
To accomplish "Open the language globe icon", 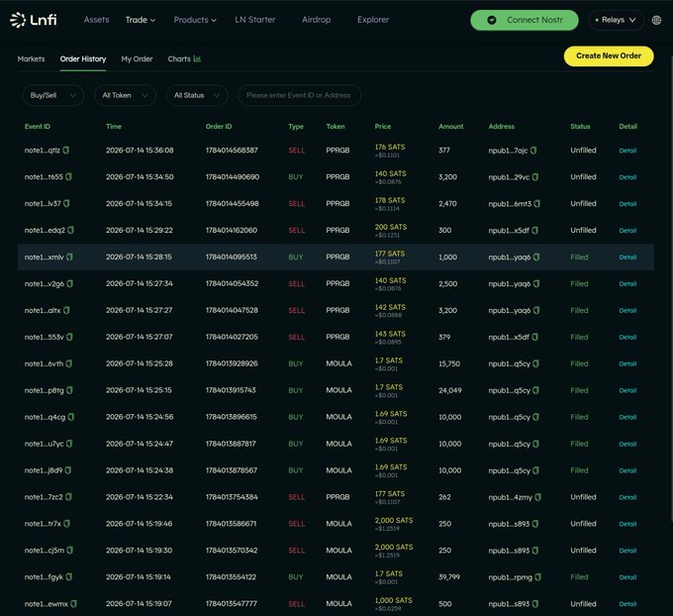I will pyautogui.click(x=656, y=20).
